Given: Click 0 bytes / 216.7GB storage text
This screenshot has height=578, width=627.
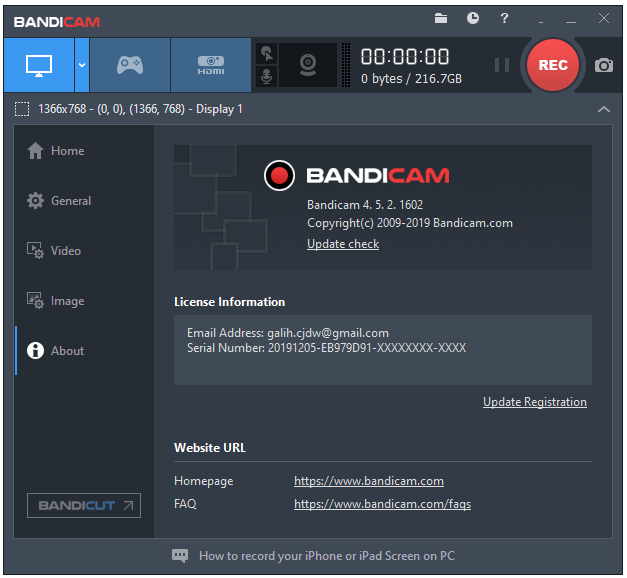Looking at the screenshot, I should pyautogui.click(x=411, y=79).
